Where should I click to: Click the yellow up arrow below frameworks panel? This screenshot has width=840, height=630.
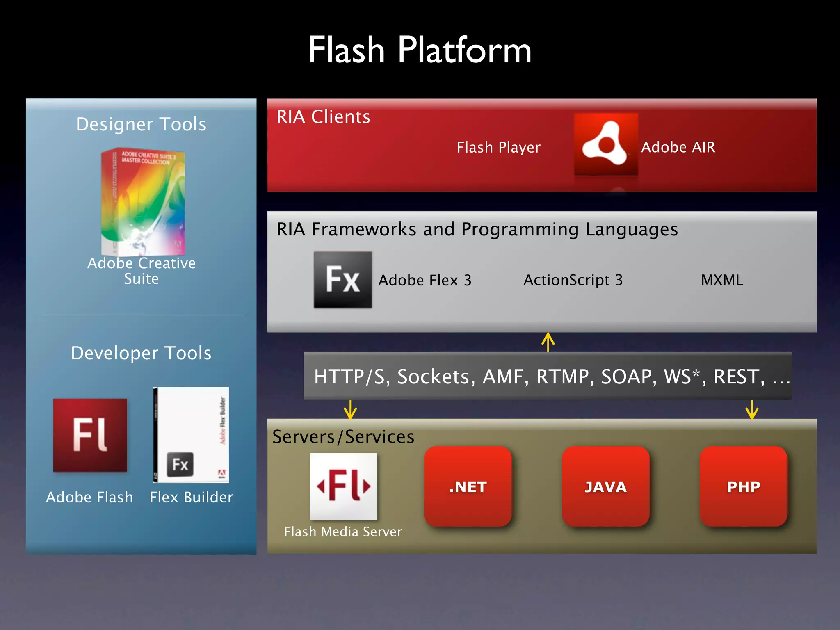[x=548, y=342]
